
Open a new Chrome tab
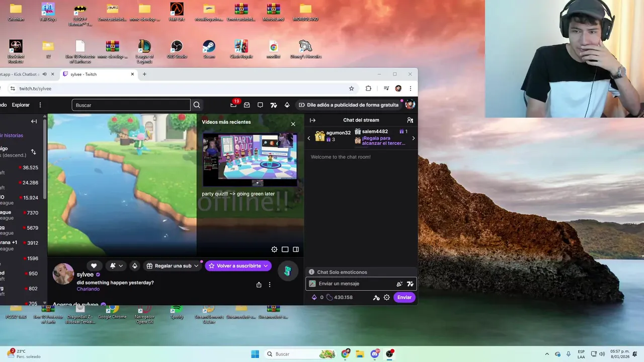click(x=144, y=74)
